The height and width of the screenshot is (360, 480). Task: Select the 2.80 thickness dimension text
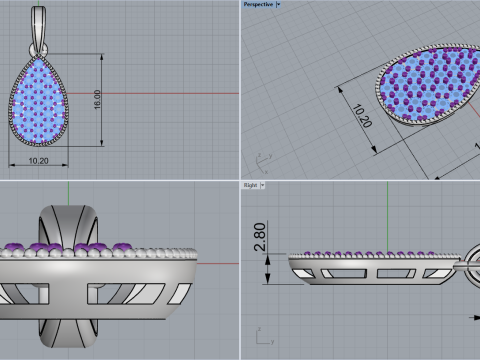(260, 237)
